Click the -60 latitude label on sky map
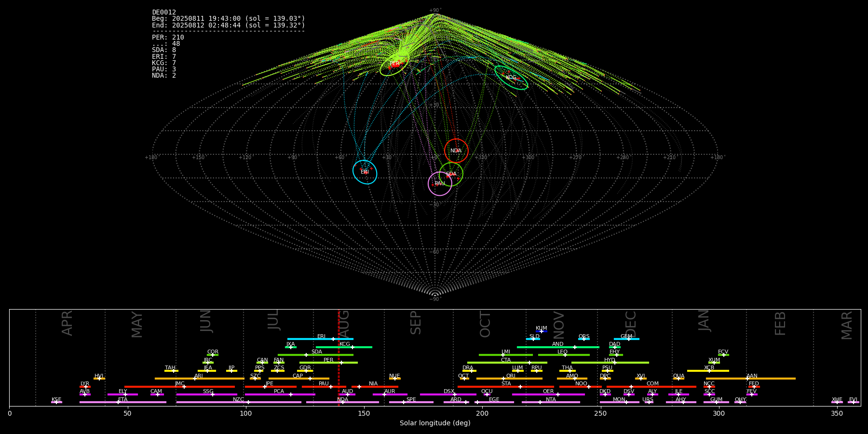 [x=435, y=252]
